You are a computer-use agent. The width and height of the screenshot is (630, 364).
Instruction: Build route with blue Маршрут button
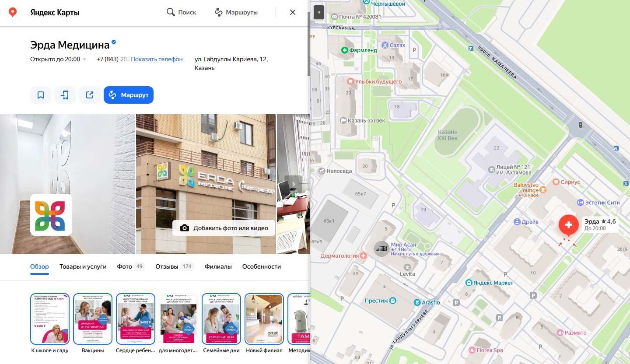[x=129, y=95]
